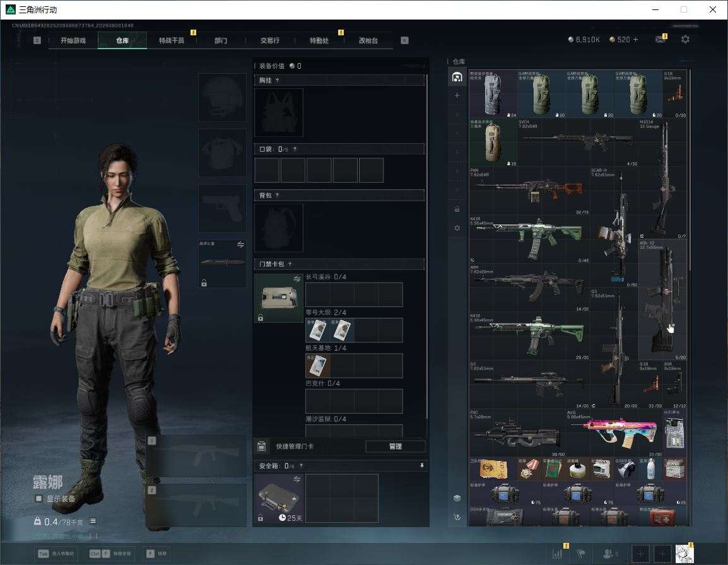
Task: Select the red first-aid kit item
Action: 662,516
